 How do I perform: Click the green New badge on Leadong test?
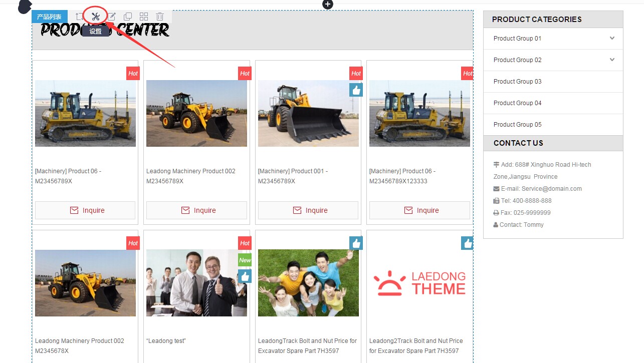tap(245, 260)
